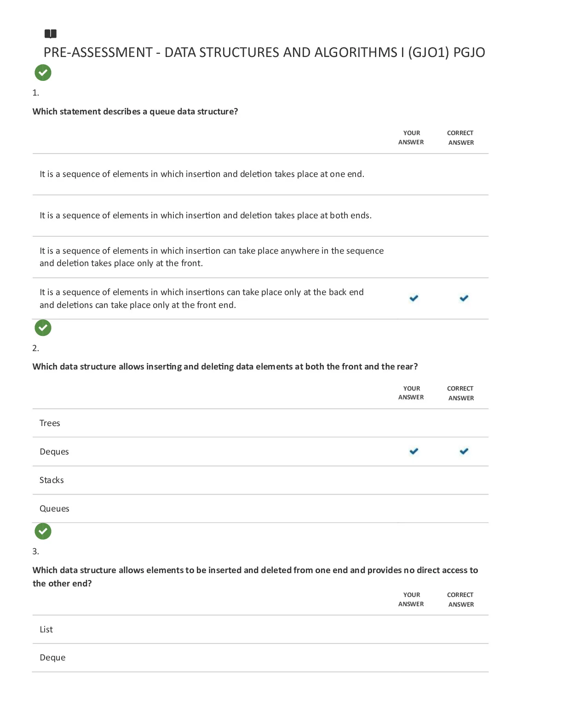Click Correct Answer checkmark in Deques row
This screenshot has height=728, width=563.
tap(464, 451)
